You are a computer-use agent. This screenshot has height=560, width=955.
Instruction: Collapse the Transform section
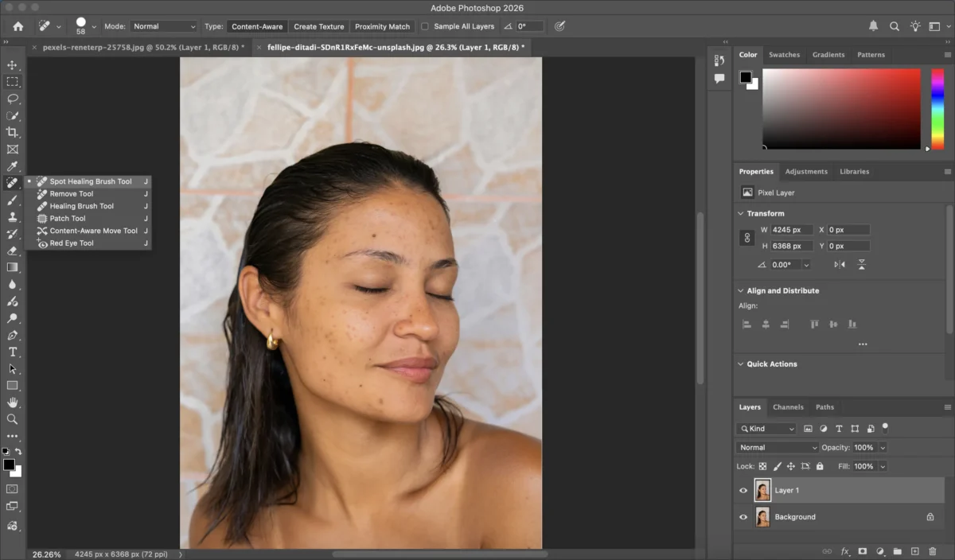pyautogui.click(x=740, y=213)
